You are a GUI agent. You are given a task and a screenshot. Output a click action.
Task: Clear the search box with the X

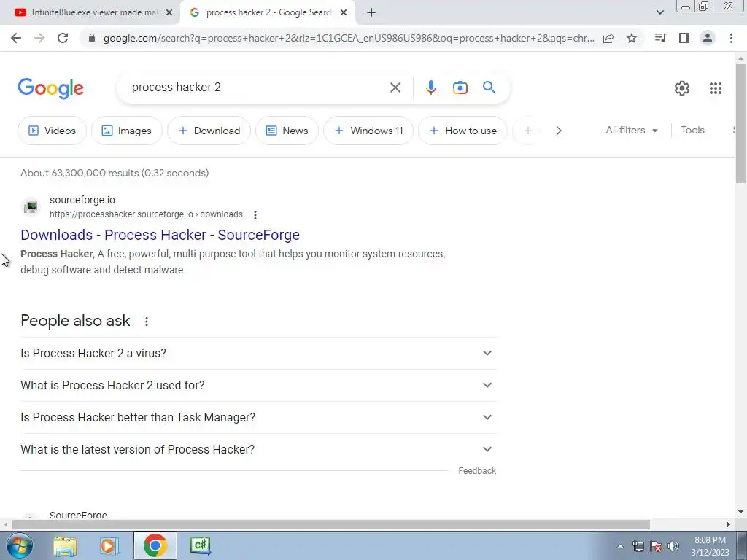point(395,87)
